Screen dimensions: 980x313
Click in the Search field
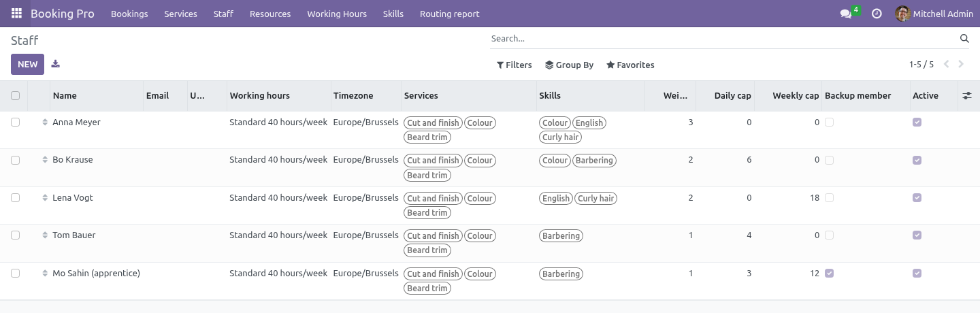[x=723, y=39]
